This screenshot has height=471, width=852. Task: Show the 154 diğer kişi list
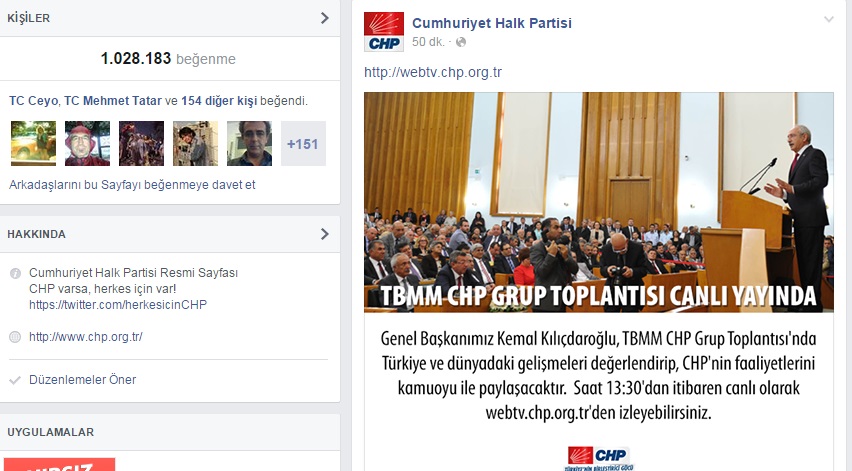(x=219, y=101)
